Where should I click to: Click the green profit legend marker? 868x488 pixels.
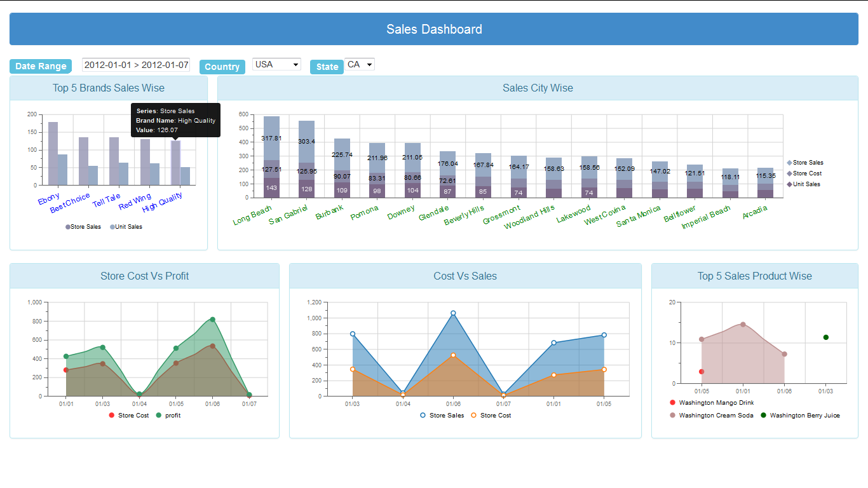pos(159,416)
